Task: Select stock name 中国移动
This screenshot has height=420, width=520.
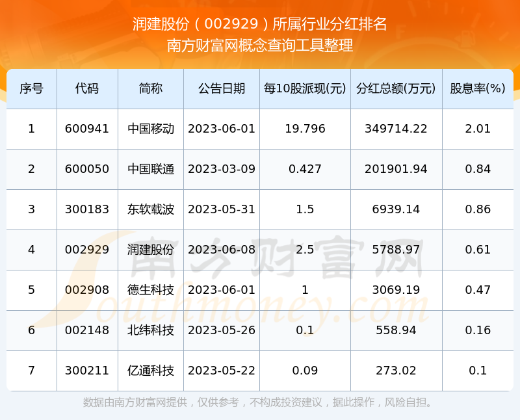Action: click(151, 129)
